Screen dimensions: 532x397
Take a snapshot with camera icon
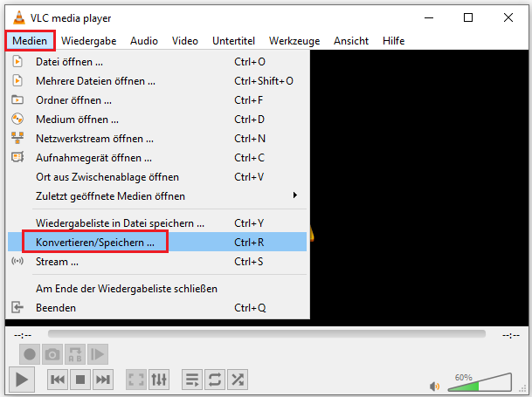52,354
